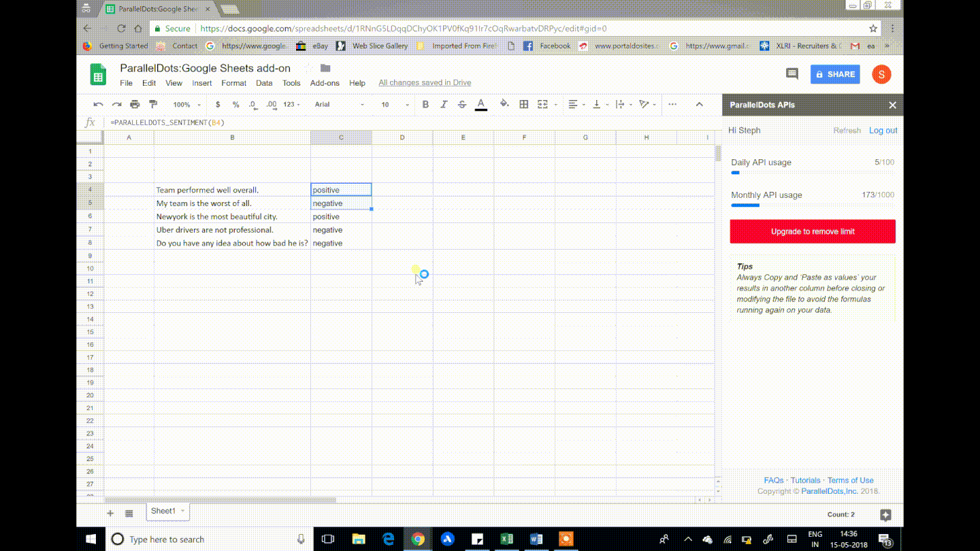The height and width of the screenshot is (551, 980).
Task: Format as currency with the dollar icon
Action: click(218, 104)
